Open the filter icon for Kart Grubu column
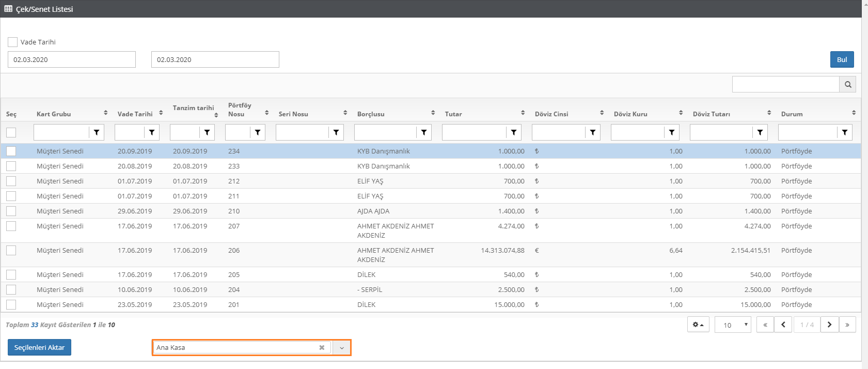868x369 pixels. click(97, 133)
